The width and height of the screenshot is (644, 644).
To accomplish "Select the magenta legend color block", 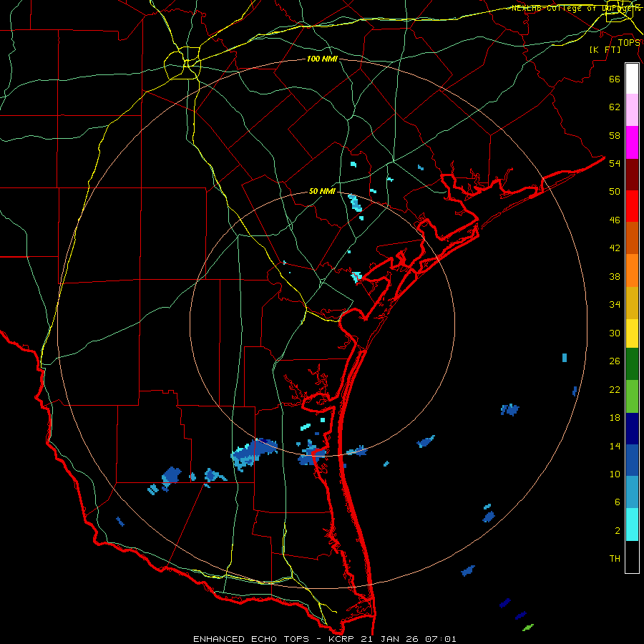I will [x=632, y=142].
